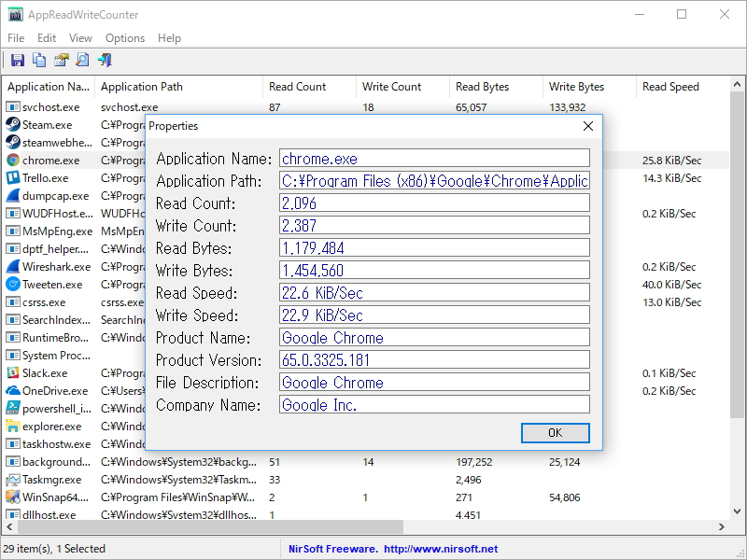Click the Exit toolbar icon

pyautogui.click(x=105, y=60)
